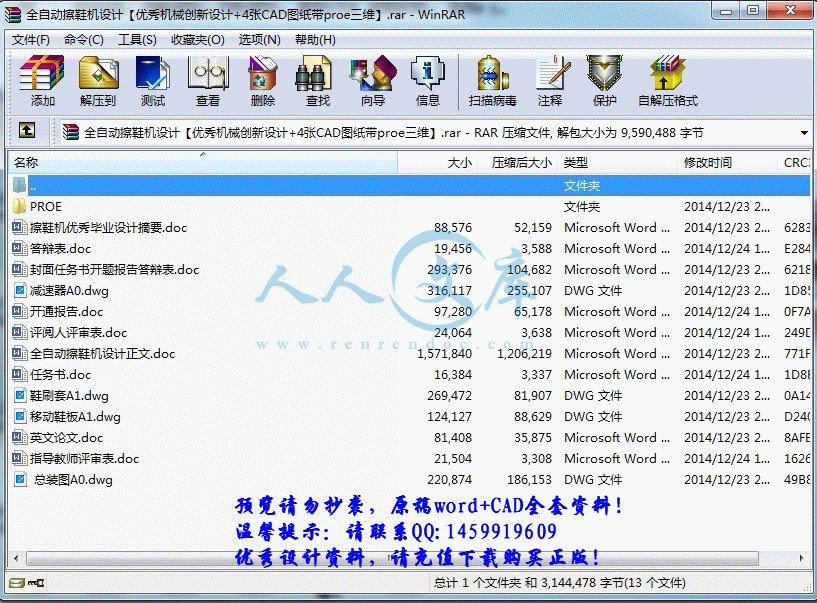Screen dimensions: 817x603
Task: Sort by Type (类型) column header
Action: pos(618,163)
